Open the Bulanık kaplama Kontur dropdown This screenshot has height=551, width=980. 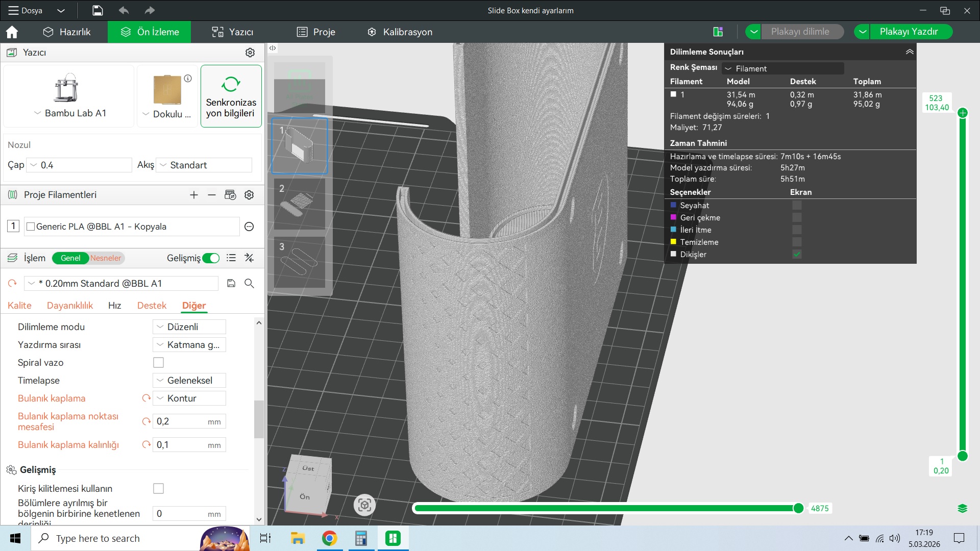[189, 398]
